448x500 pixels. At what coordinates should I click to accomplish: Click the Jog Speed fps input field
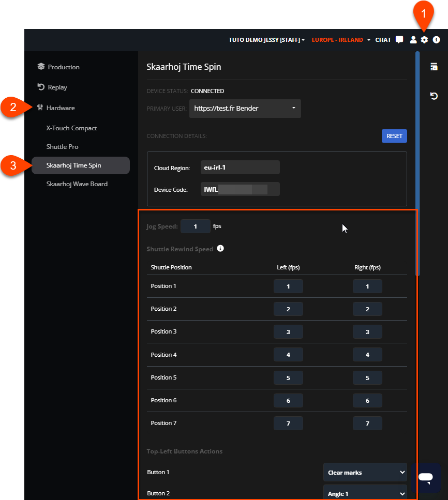coord(195,226)
